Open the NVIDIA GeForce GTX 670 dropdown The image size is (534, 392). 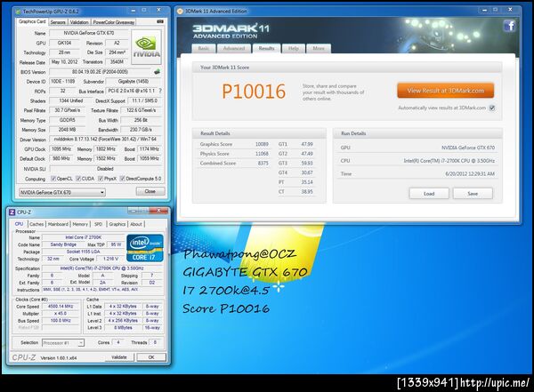coord(62,193)
